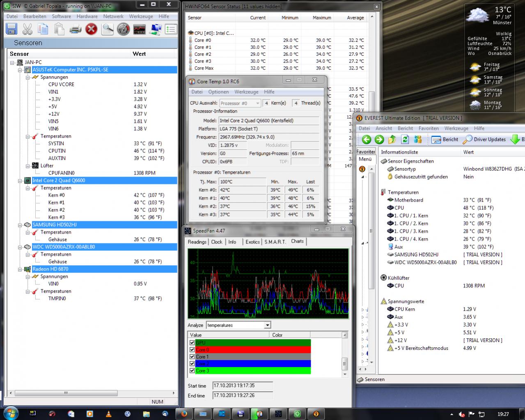Click the green checklist icon in SIW toolbar

coord(171,29)
